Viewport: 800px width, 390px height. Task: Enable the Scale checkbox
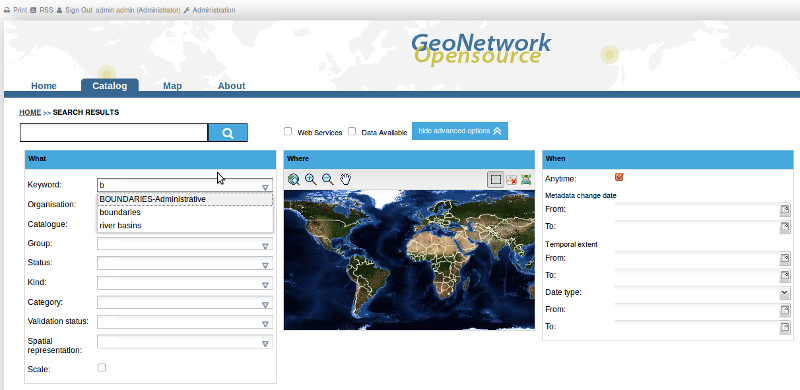point(102,368)
